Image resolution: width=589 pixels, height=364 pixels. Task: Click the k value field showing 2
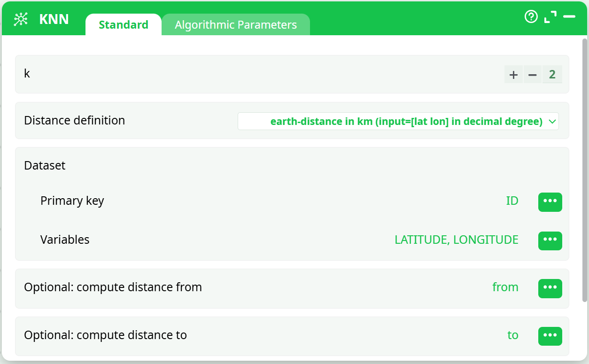(552, 75)
